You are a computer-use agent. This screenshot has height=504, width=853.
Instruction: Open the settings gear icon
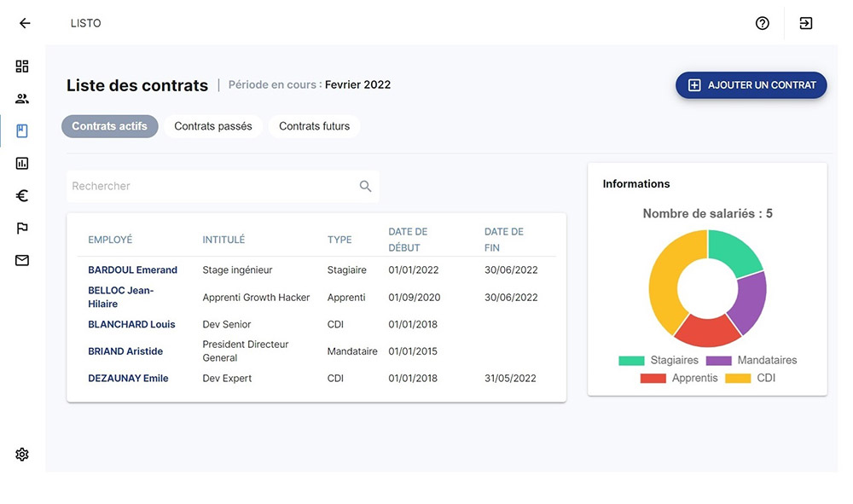22,455
